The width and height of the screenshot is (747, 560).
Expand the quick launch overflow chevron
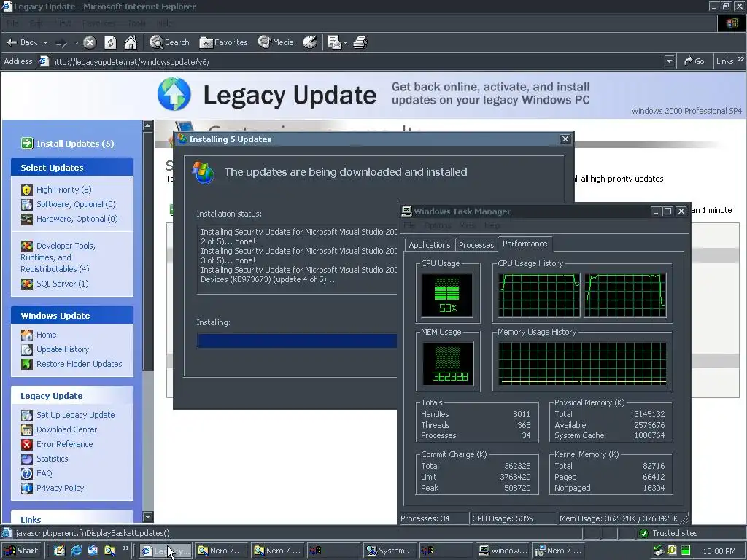tap(125, 548)
